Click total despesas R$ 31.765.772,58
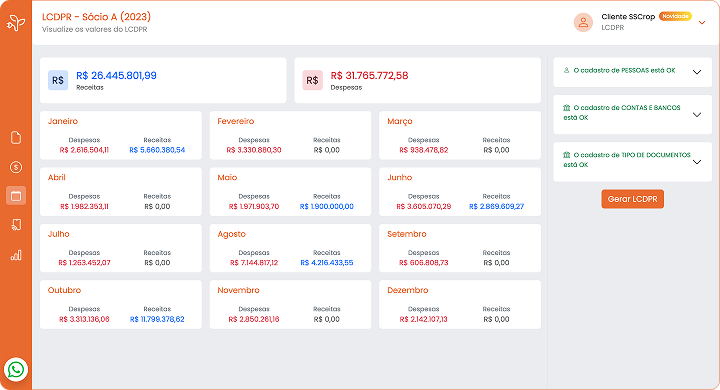The width and height of the screenshot is (720, 390). coord(370,75)
